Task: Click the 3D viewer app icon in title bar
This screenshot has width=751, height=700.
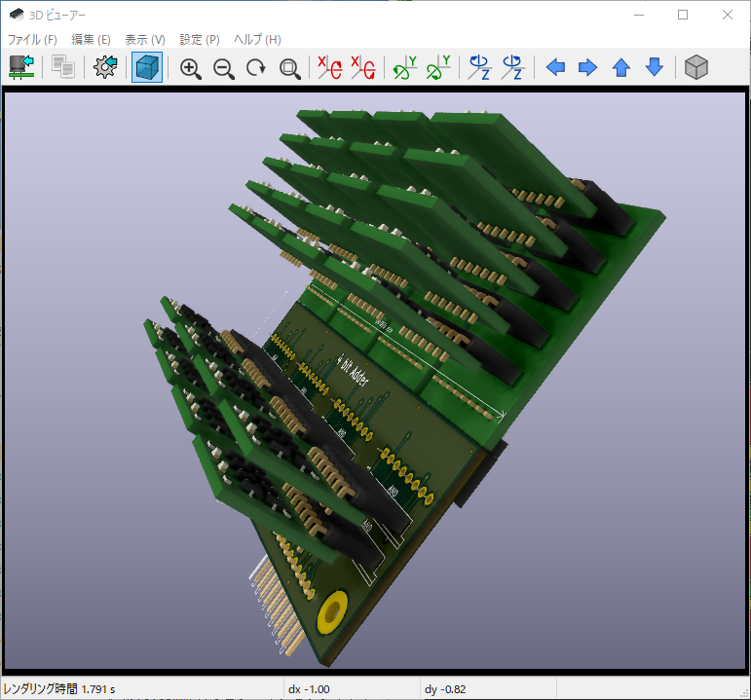Action: pyautogui.click(x=17, y=15)
